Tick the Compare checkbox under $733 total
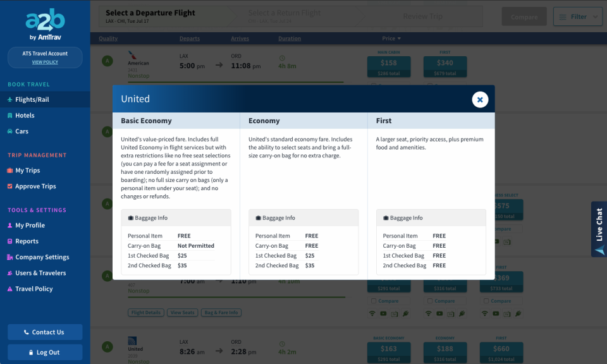 486,301
